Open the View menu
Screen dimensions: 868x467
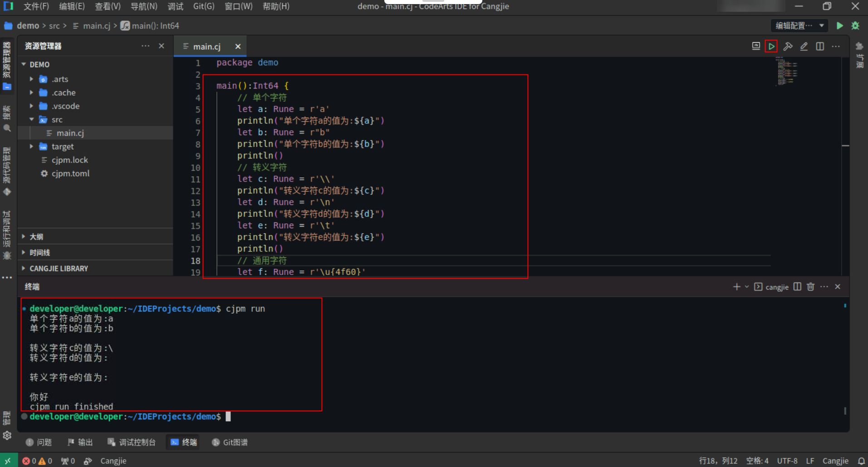pyautogui.click(x=108, y=6)
